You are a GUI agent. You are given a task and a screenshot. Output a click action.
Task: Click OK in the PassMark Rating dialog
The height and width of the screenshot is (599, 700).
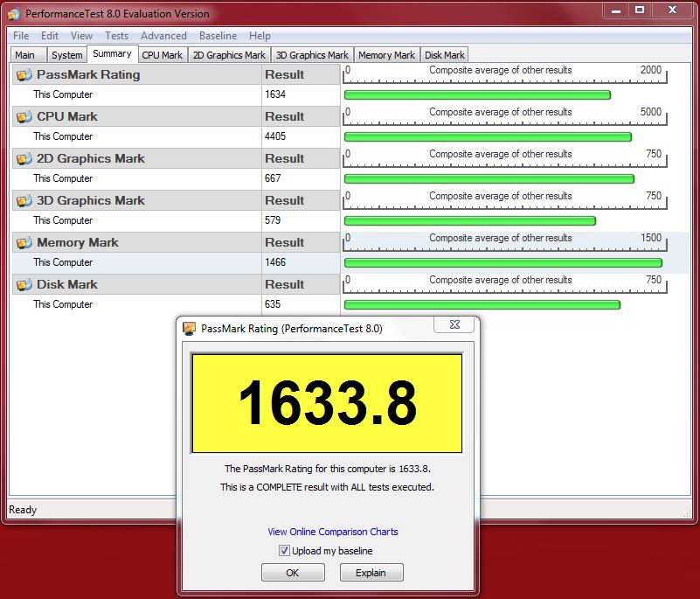point(293,573)
